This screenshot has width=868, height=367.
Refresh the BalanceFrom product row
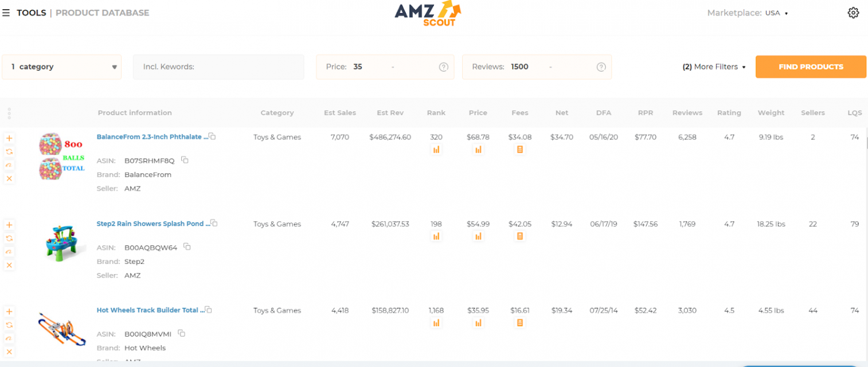9,151
